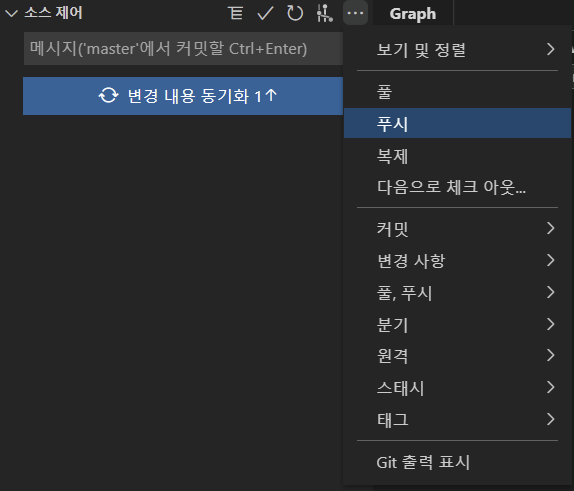Select Git 출력 표시 menu entry
Screen dimensions: 574x491
point(457,462)
